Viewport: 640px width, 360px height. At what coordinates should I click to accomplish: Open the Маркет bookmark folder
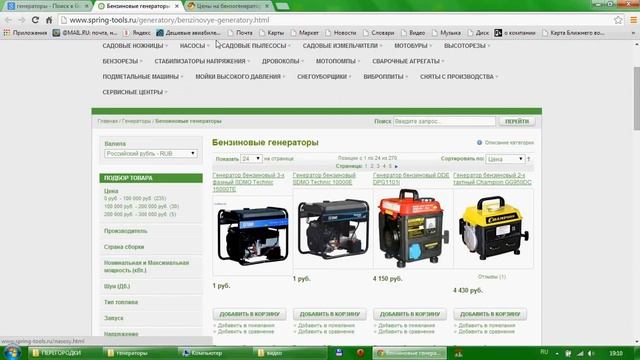[x=304, y=33]
